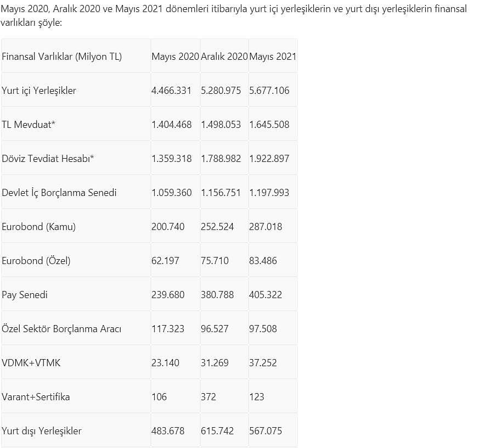Click the Eurobond (Özel) row label
The image size is (485, 448).
tap(36, 261)
